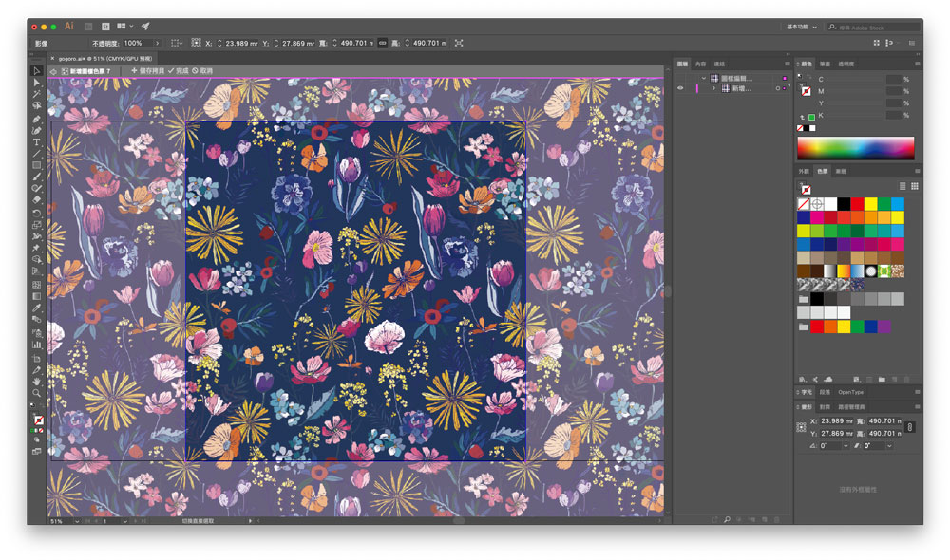Viewport: 950px width, 560px height.
Task: Pick the yellow swatch in the top row
Action: [870, 203]
